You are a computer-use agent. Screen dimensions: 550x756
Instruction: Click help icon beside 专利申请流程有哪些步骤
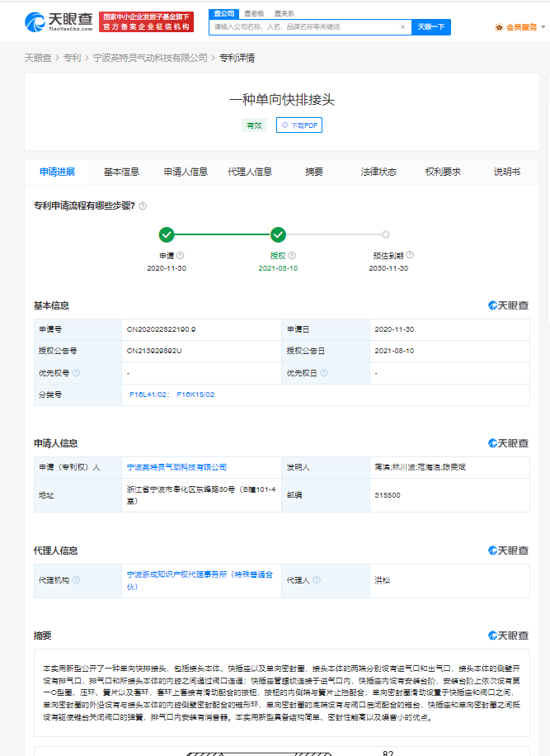pos(143,206)
